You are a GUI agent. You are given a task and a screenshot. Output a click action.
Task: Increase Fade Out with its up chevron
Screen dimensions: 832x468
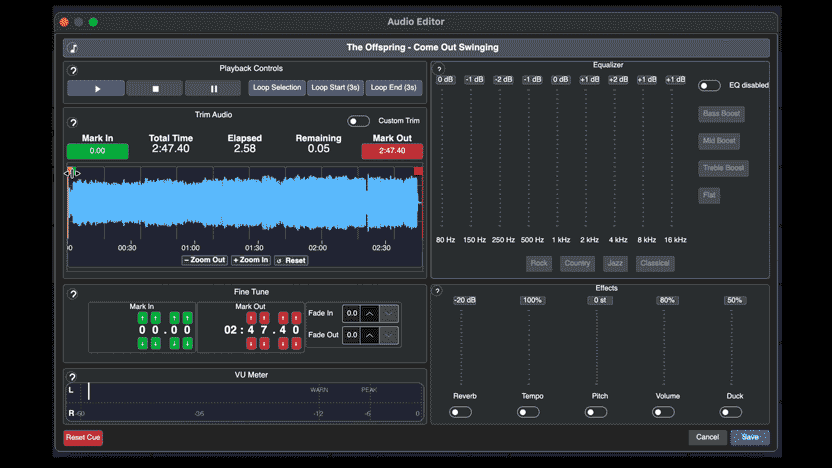(x=370, y=335)
